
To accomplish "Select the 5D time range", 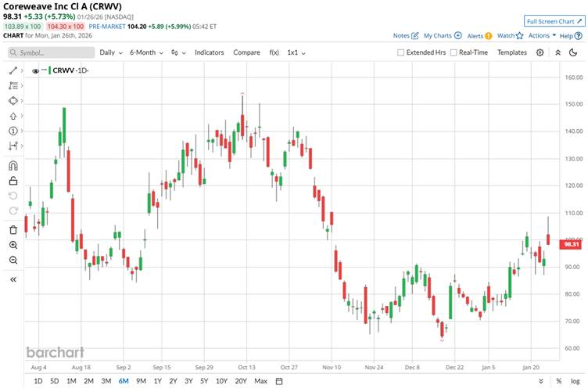I will [55, 381].
